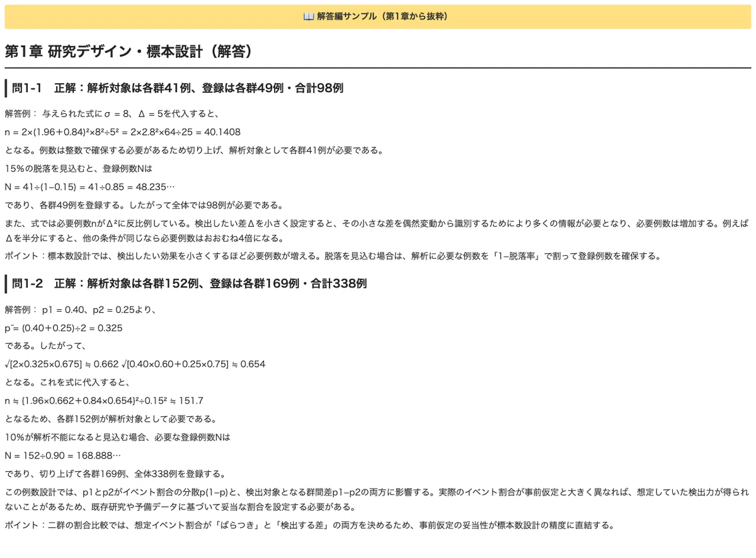Viewport: 756px width, 558px height.
Task: Click line ないことがあるため、既存研究や予備データ
Action: [180, 506]
